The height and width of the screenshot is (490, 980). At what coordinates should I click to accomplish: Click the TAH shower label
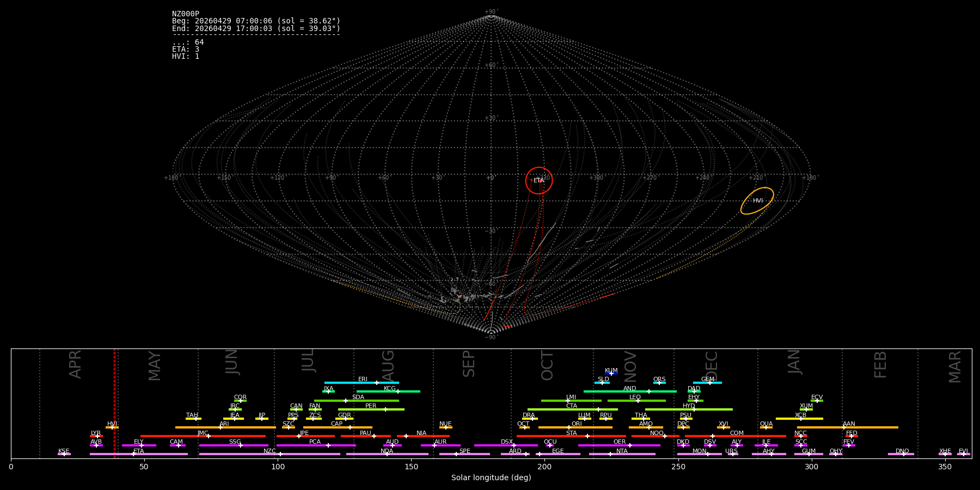(192, 415)
